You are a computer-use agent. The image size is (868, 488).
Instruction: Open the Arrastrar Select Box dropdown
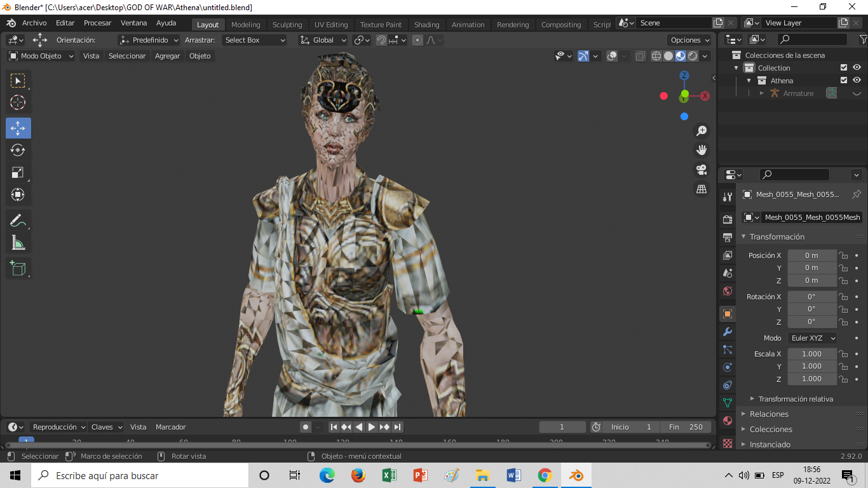tap(254, 40)
